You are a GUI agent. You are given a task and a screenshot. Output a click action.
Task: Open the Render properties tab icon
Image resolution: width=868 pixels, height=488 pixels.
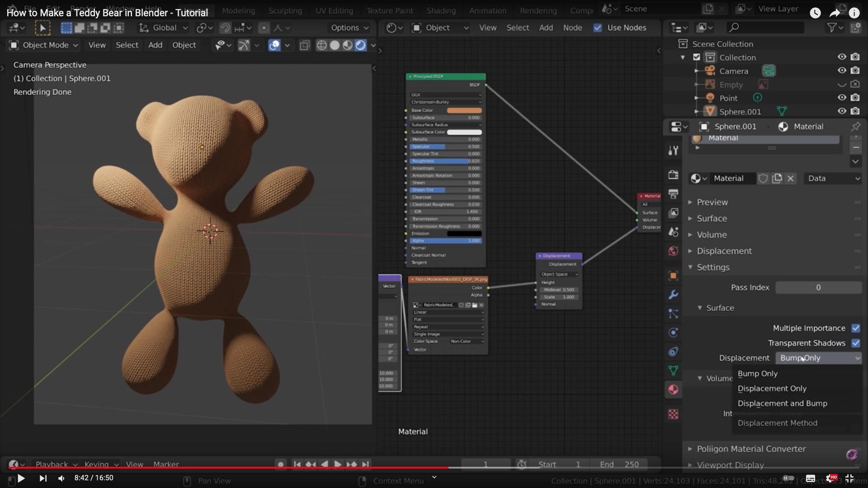673,175
